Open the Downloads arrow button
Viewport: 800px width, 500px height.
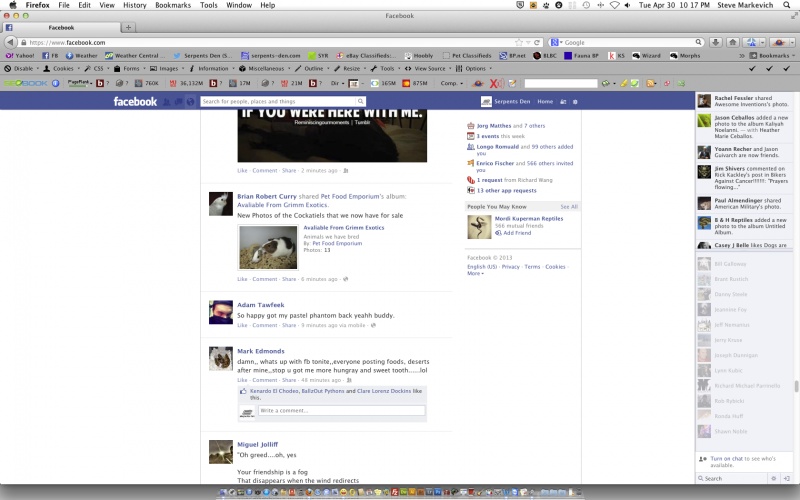point(715,42)
